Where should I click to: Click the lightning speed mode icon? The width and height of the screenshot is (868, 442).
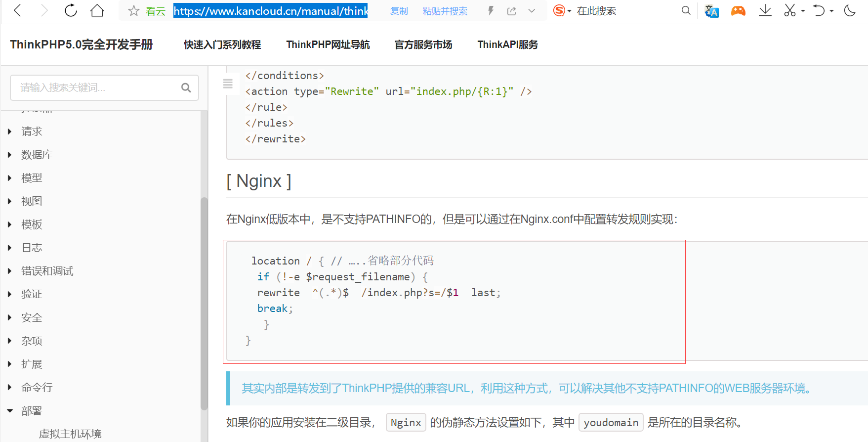pos(491,11)
